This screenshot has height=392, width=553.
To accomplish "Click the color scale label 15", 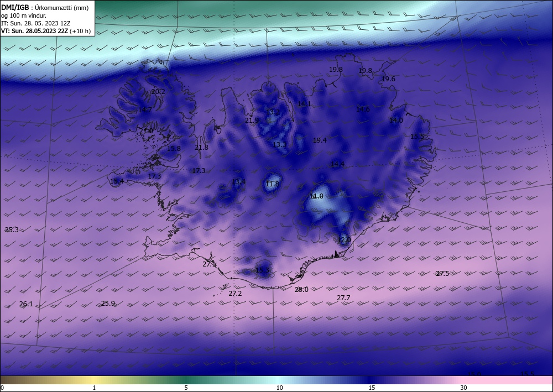I will (372, 388).
